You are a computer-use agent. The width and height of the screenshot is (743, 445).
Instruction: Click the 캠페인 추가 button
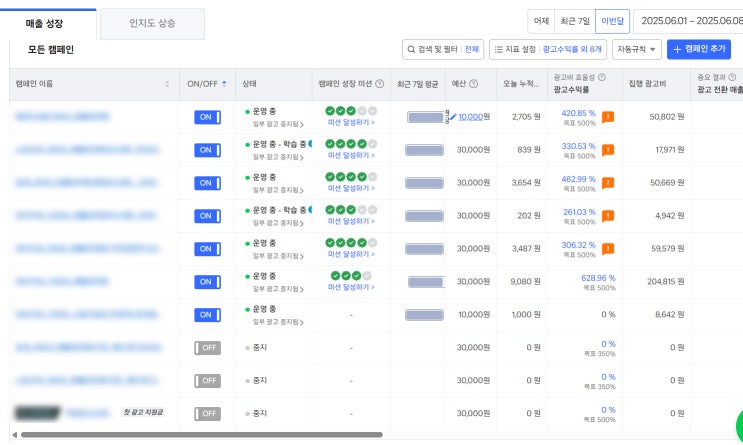pyautogui.click(x=698, y=49)
